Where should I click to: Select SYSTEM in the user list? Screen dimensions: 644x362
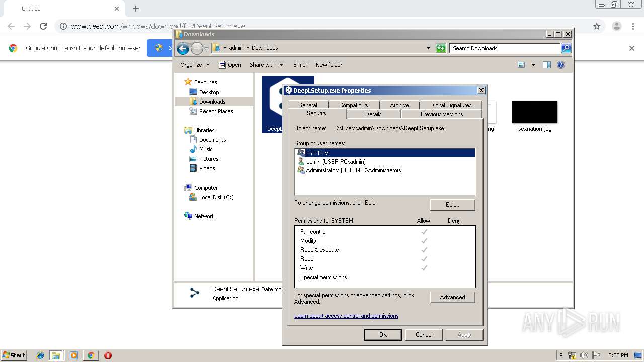click(385, 153)
